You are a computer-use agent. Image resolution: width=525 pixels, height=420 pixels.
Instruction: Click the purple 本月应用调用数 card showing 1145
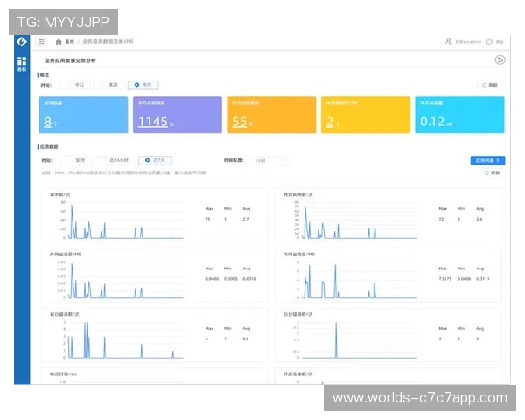pyautogui.click(x=177, y=115)
